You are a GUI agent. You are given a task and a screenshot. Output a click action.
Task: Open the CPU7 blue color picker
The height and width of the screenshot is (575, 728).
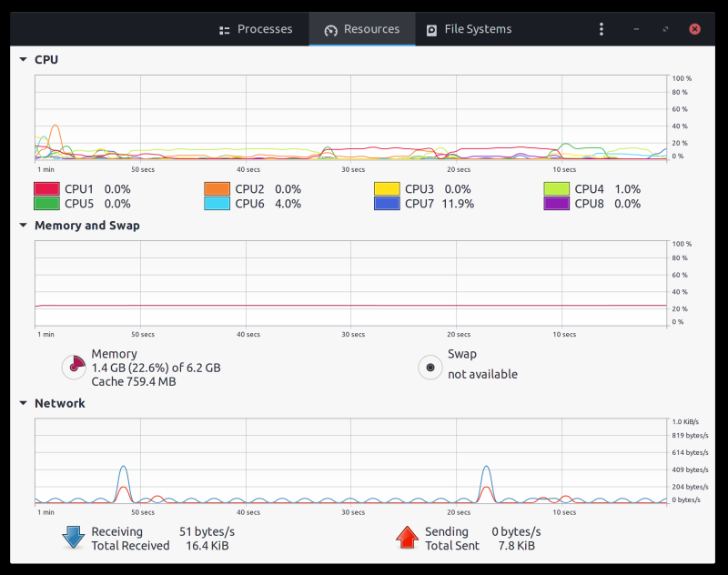tap(387, 204)
